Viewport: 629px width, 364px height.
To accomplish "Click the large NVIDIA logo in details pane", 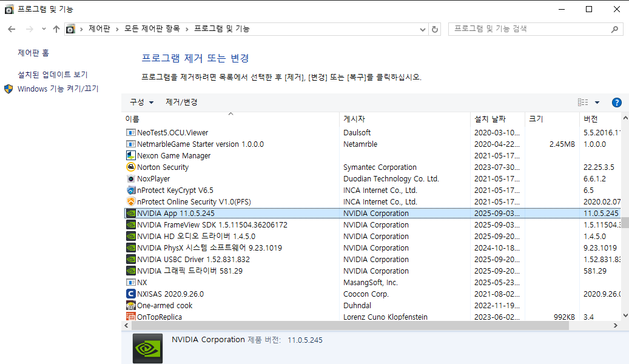I will (x=147, y=348).
